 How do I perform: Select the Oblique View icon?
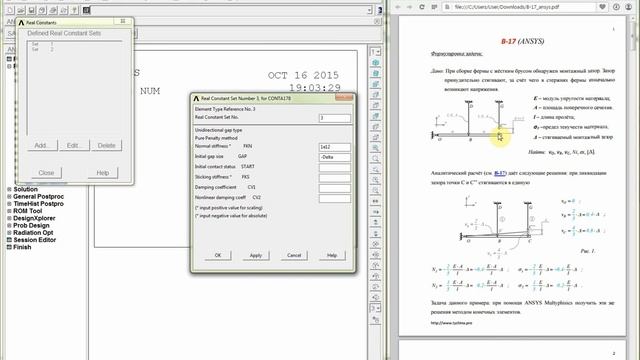pos(376,73)
